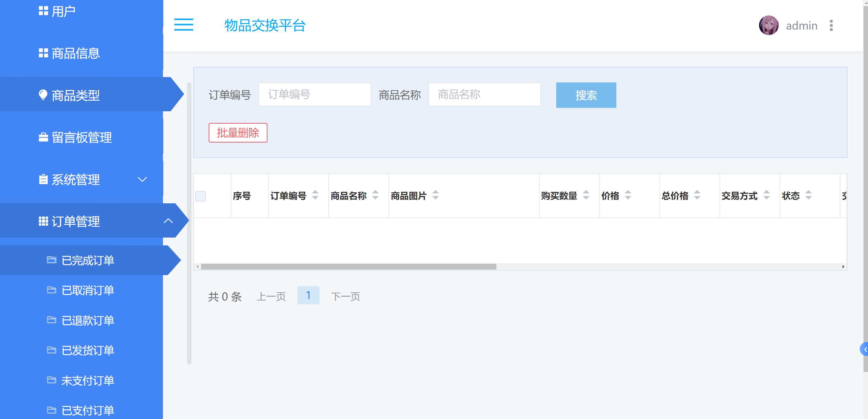Expand the 系统管理 submenu
Screen dimensions: 868x419
click(141, 180)
